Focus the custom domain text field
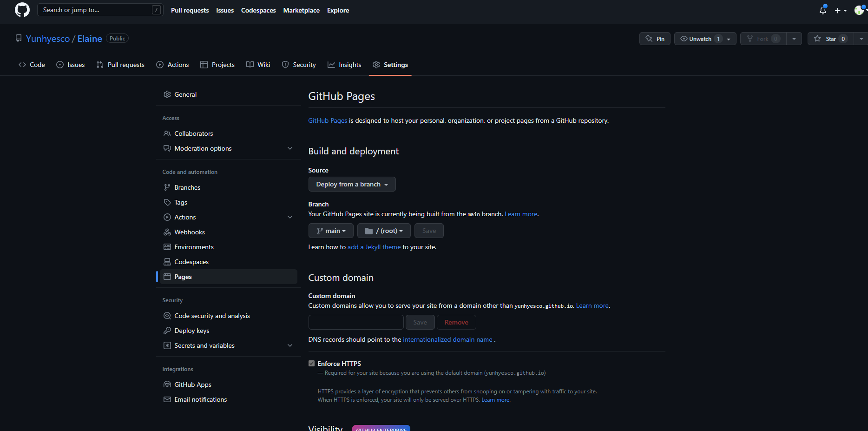Screen dimensions: 868x431 [356, 322]
